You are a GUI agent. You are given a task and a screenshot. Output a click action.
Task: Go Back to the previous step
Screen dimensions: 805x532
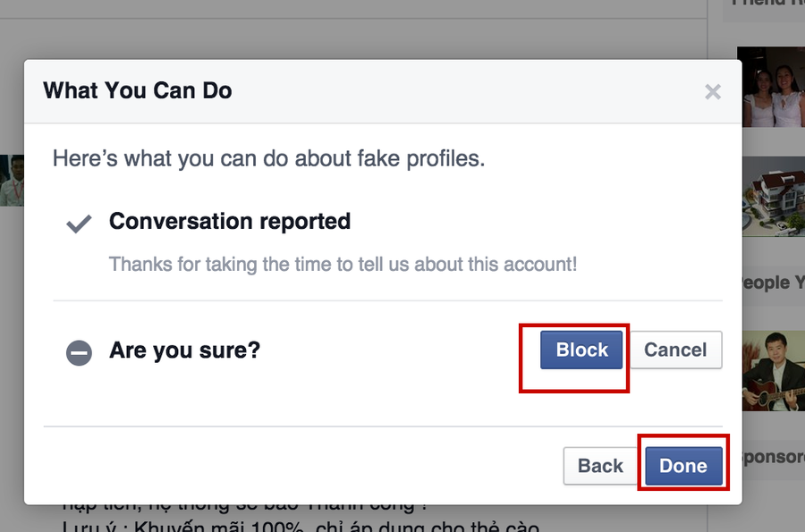point(600,466)
